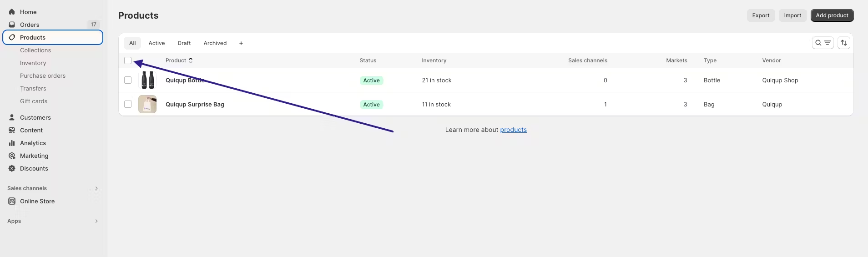Open search and filter products

click(x=823, y=43)
